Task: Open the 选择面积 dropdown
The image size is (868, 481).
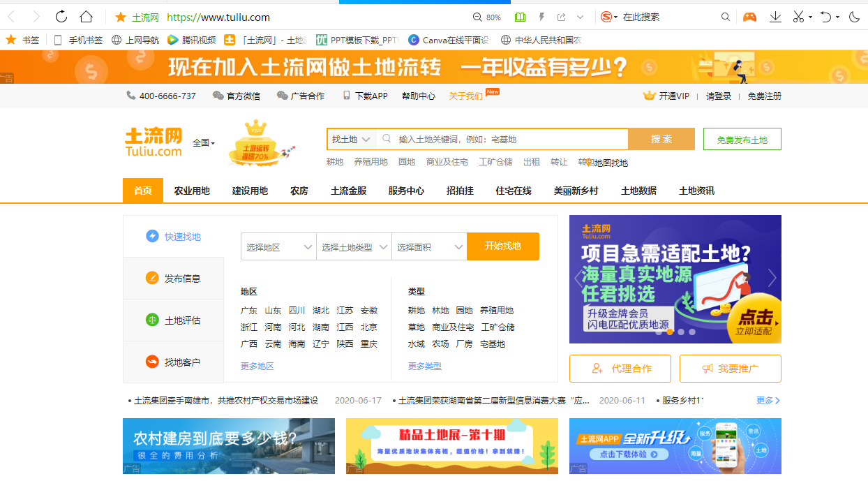Action: (x=429, y=247)
